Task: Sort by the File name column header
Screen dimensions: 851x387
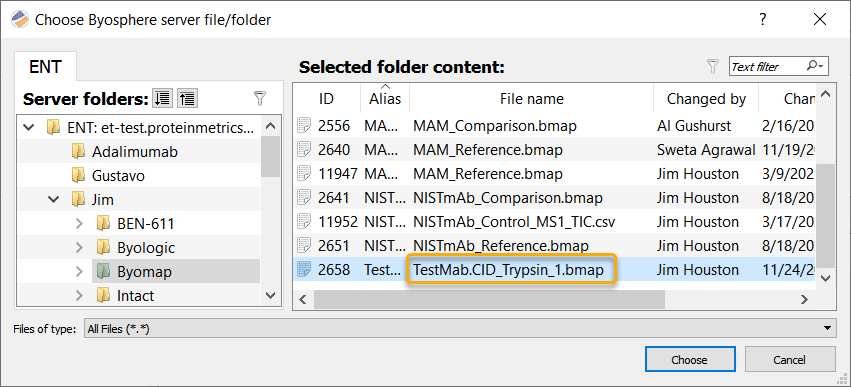Action: (531, 99)
